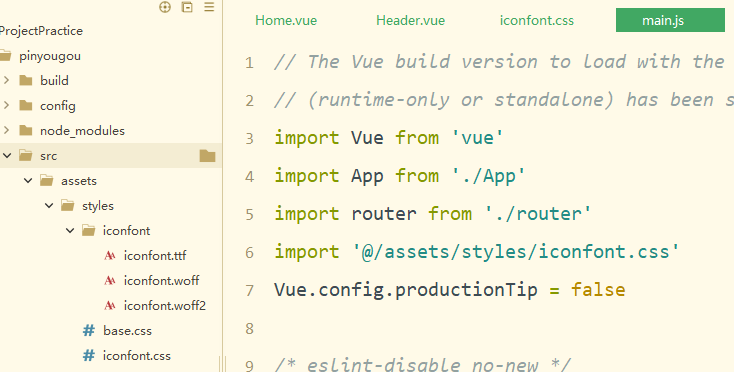Collapse the assets folder
This screenshot has width=734, height=372.
(28, 181)
